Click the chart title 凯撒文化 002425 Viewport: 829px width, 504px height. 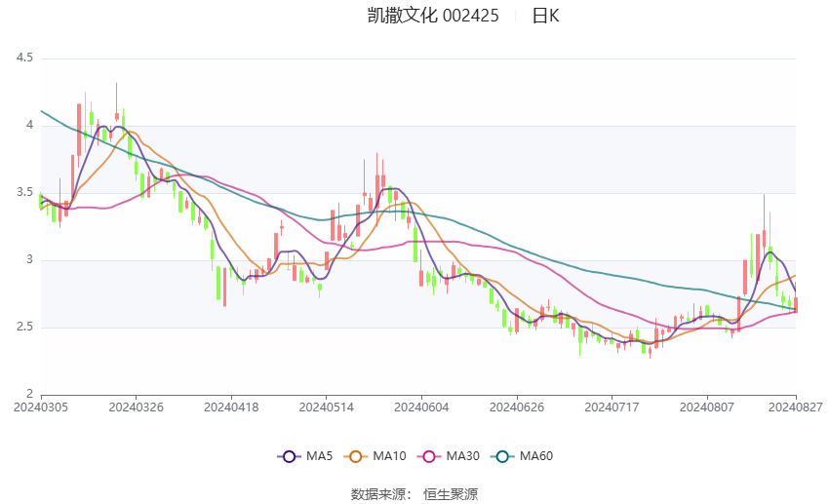tap(433, 16)
